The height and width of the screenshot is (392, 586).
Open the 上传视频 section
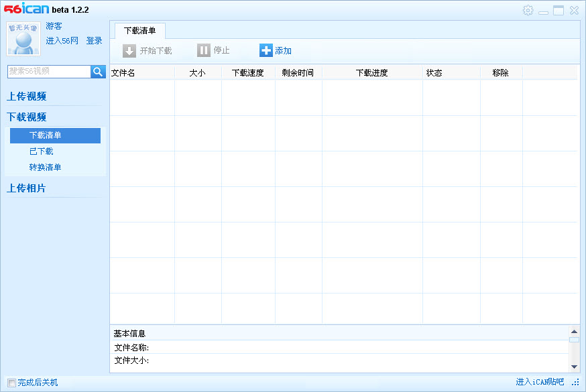pyautogui.click(x=27, y=96)
